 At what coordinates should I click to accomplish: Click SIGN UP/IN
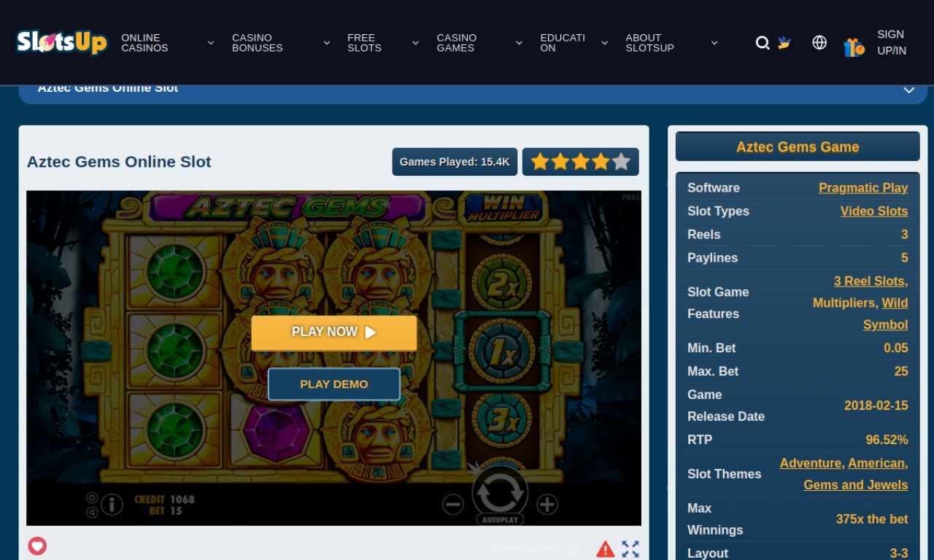coord(891,42)
